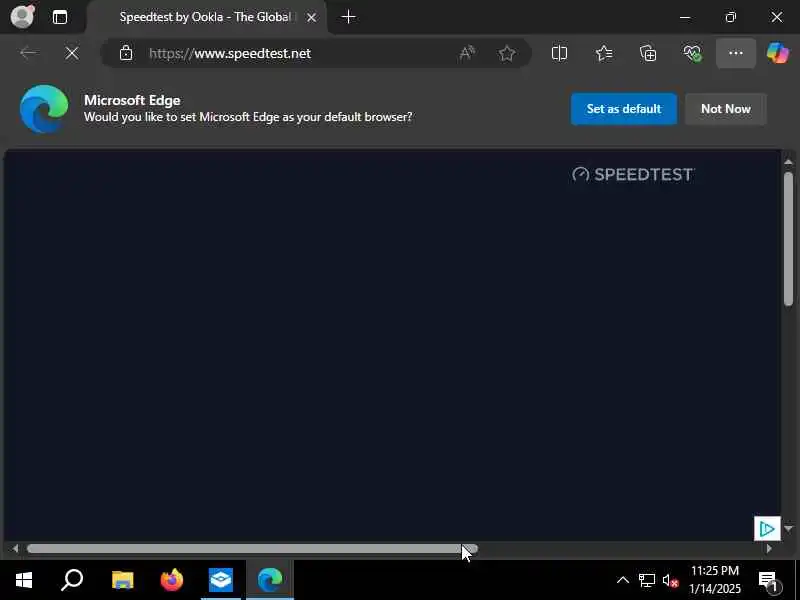800x600 pixels.
Task: Close the Speedtest by Ookla tab
Action: click(x=311, y=17)
